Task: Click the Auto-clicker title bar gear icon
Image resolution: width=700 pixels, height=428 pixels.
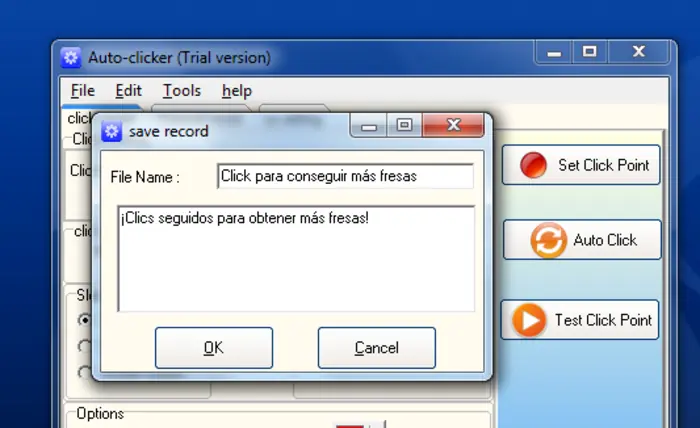Action: point(71,57)
